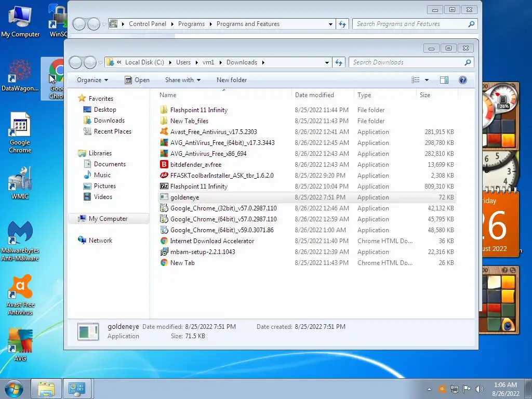Select the New Tab Chrome HTML icon
The height and width of the screenshot is (399, 532).
tap(164, 262)
